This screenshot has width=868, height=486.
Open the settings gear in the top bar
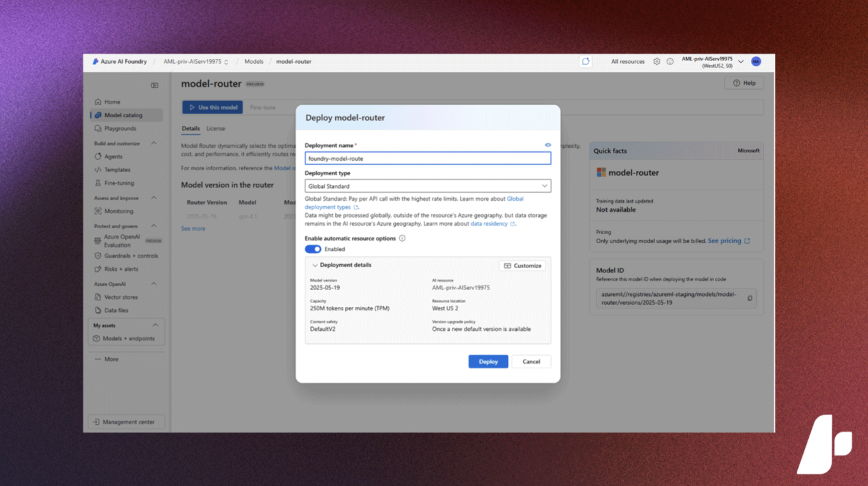click(x=656, y=62)
